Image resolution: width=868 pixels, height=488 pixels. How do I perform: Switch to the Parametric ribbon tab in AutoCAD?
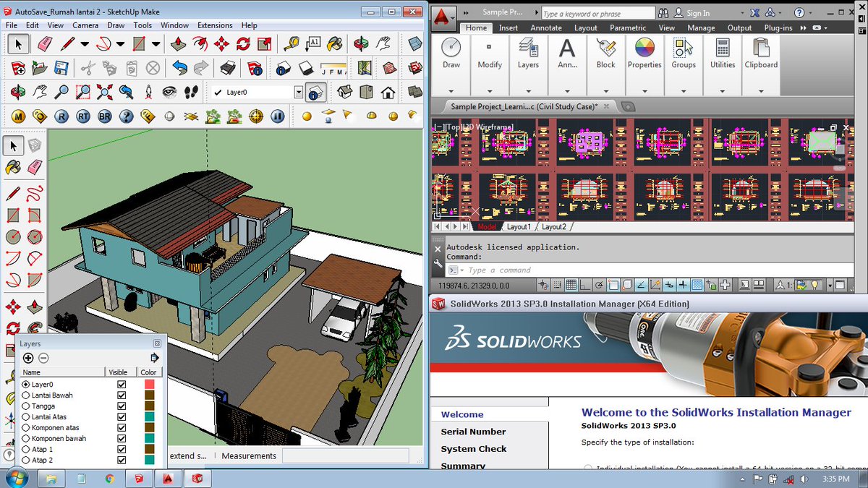coord(628,28)
